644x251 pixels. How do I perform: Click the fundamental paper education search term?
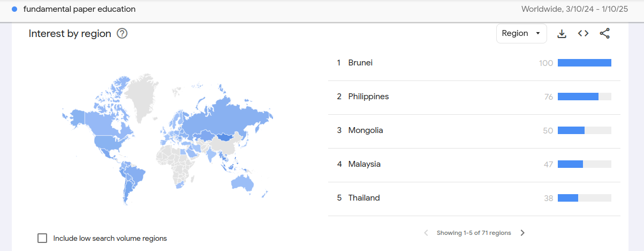(79, 9)
